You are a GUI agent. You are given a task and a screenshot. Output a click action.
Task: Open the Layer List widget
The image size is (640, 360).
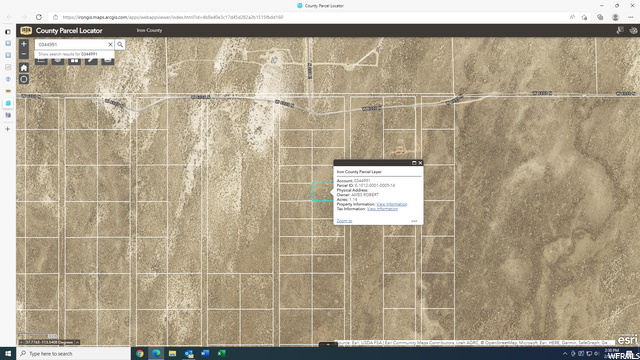58,61
